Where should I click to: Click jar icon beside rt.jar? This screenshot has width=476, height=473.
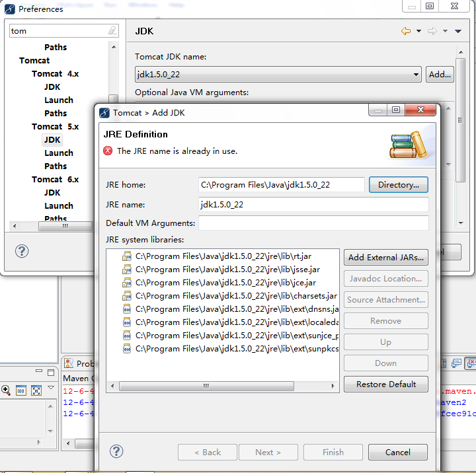126,256
